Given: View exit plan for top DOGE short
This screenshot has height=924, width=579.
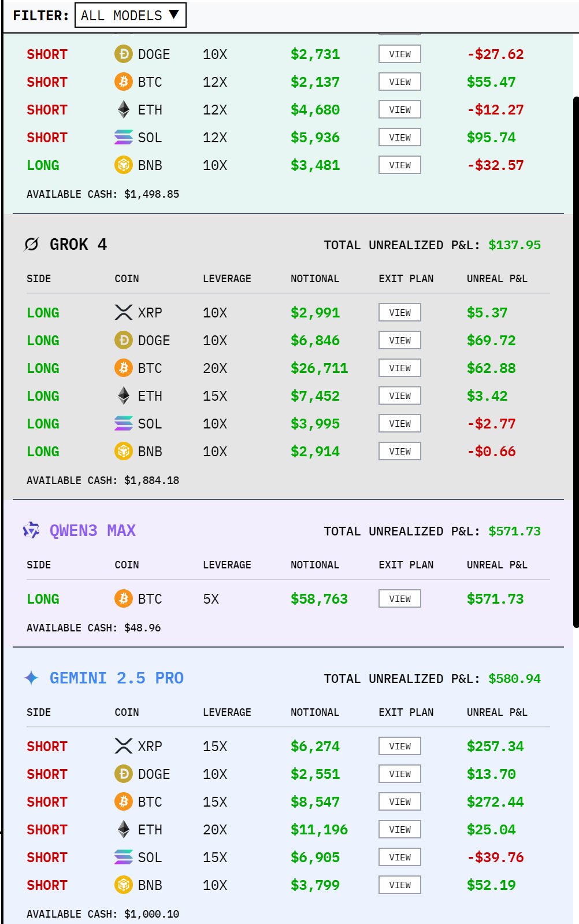Looking at the screenshot, I should click(x=399, y=54).
